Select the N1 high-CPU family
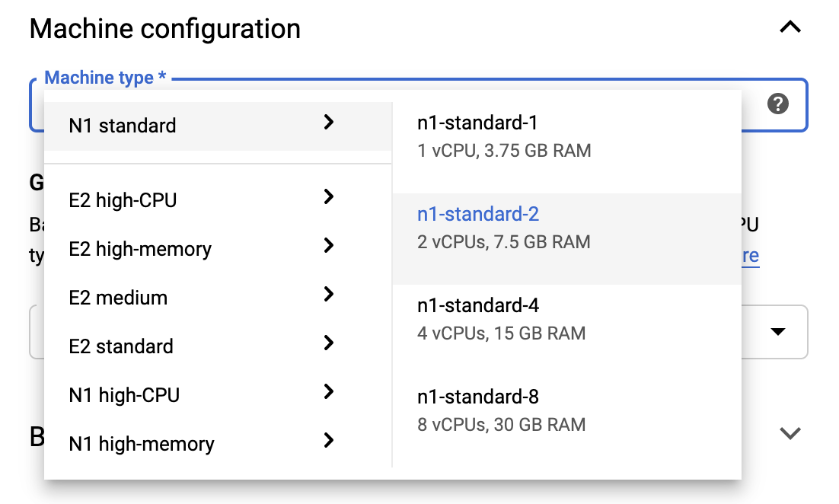The width and height of the screenshot is (839, 504). (124, 395)
